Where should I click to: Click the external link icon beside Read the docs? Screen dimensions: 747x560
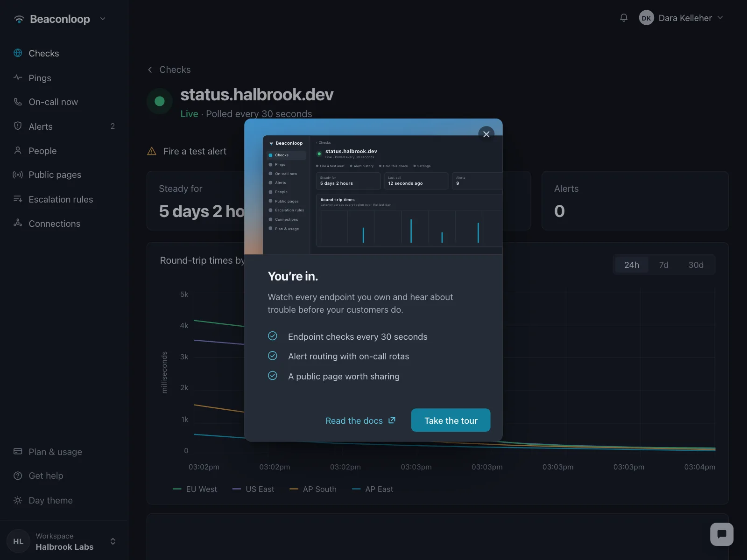coord(392,420)
